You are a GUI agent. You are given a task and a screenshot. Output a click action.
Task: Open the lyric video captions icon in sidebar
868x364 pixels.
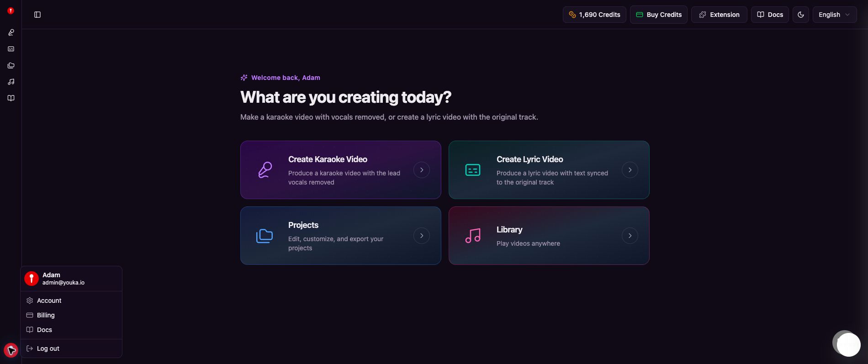click(x=11, y=49)
